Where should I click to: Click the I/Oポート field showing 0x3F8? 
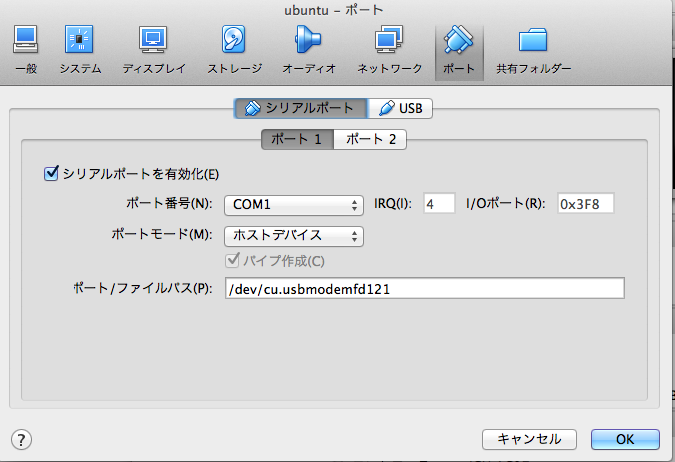(x=586, y=203)
